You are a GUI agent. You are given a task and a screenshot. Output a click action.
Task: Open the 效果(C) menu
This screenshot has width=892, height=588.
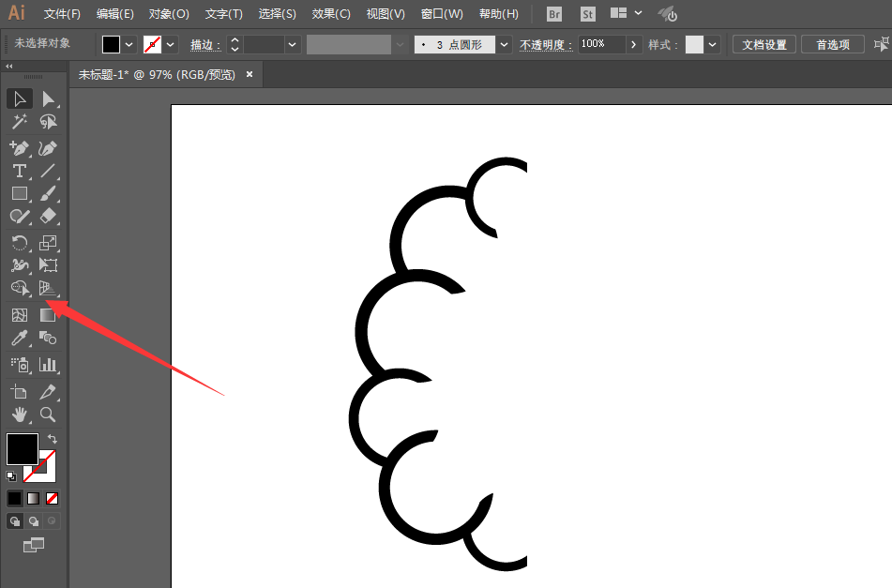coord(331,14)
